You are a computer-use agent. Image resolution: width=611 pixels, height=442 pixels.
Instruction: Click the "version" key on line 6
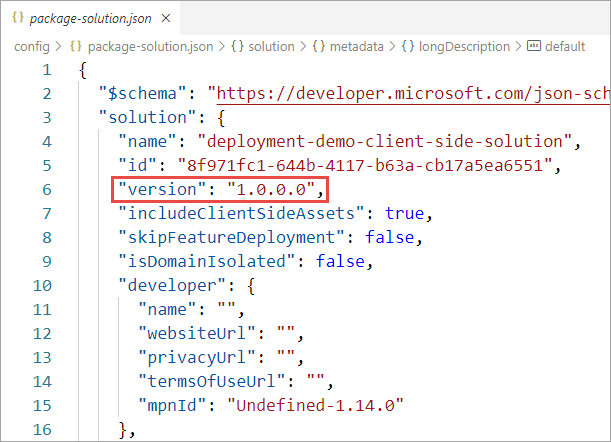coord(162,189)
